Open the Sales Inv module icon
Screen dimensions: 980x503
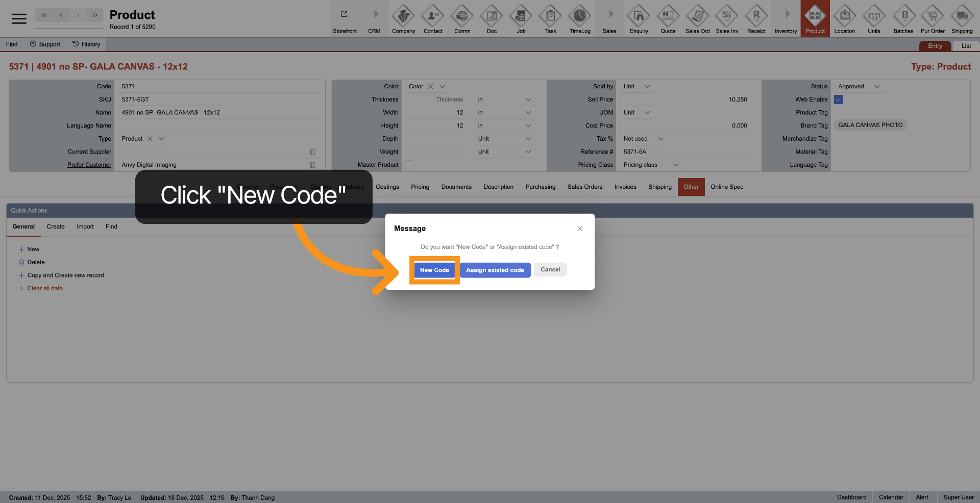(726, 17)
